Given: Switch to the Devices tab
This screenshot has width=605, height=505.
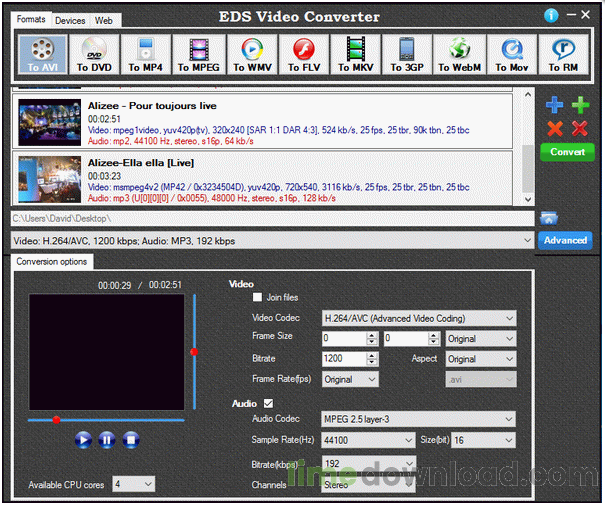Looking at the screenshot, I should pos(70,20).
